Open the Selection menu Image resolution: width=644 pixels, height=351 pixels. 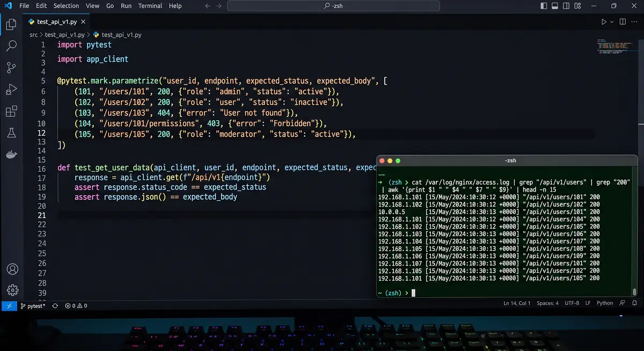pos(66,6)
